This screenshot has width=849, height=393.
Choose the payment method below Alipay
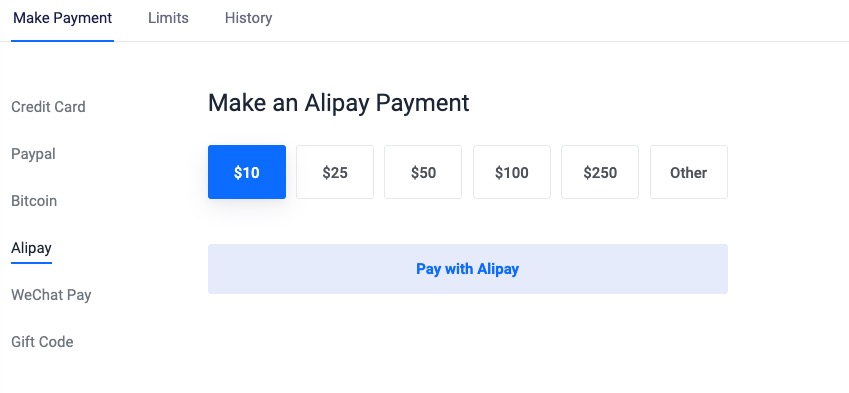pyautogui.click(x=51, y=295)
